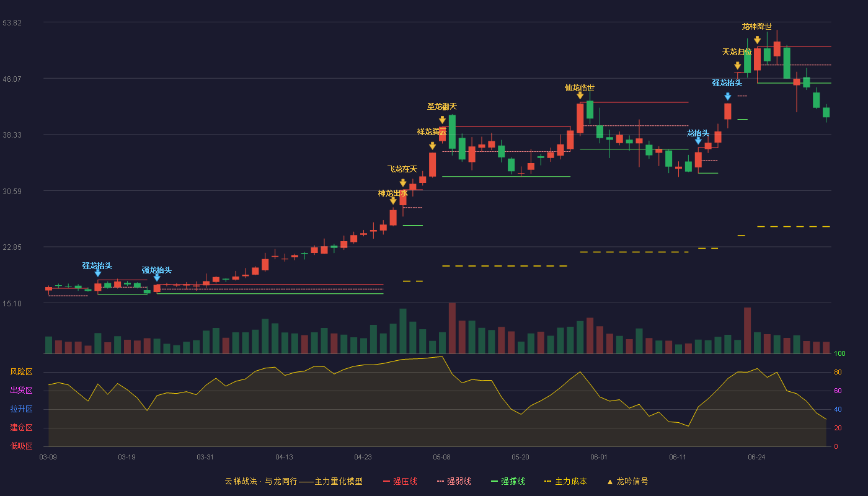Click the 龙神降世 label text
This screenshot has width=868, height=496.
757,27
